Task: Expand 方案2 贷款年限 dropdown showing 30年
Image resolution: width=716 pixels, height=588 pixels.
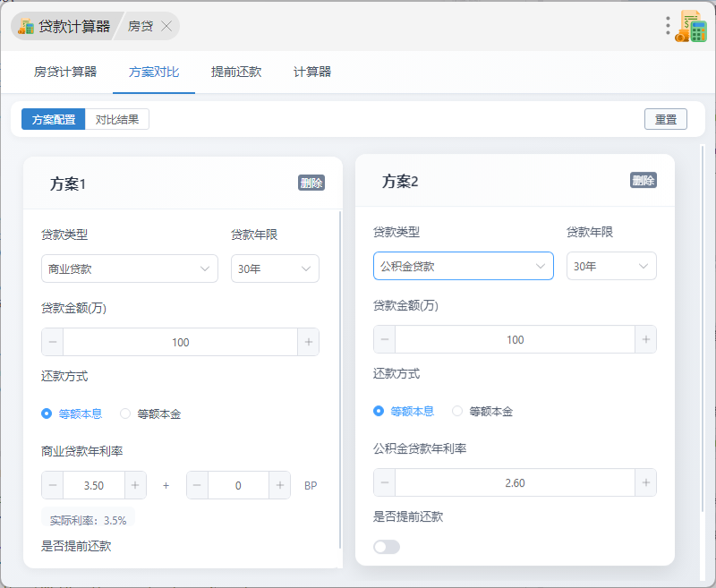Action: (x=611, y=266)
